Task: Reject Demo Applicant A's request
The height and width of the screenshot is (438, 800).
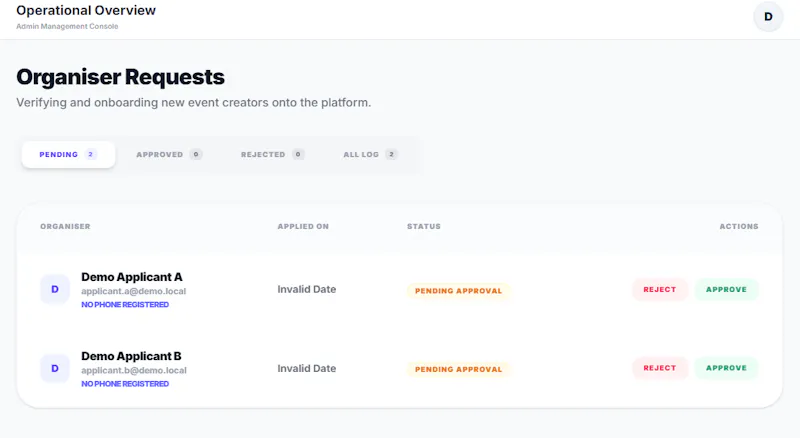Action: (660, 289)
